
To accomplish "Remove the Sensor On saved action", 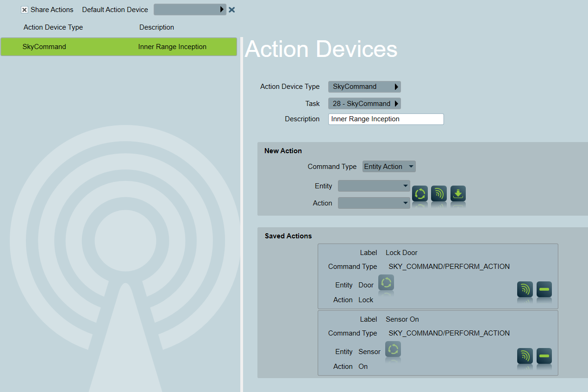I will pyautogui.click(x=544, y=356).
